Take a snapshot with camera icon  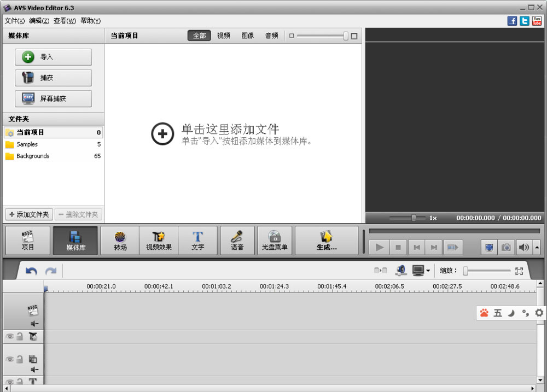point(506,248)
